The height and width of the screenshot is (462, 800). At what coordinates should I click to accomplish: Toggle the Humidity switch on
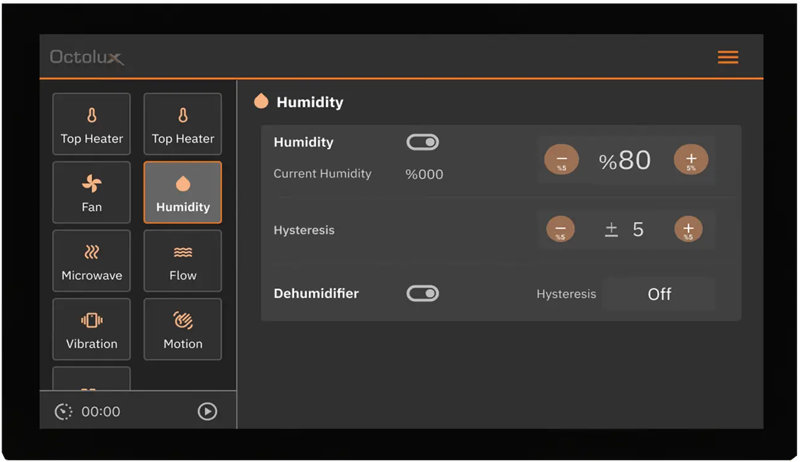[422, 143]
